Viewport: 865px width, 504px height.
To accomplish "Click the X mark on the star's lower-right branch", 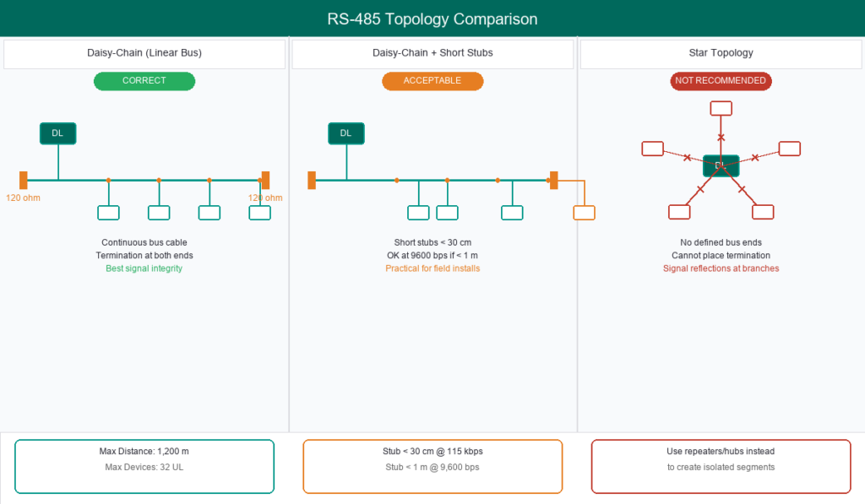I will pyautogui.click(x=742, y=190).
